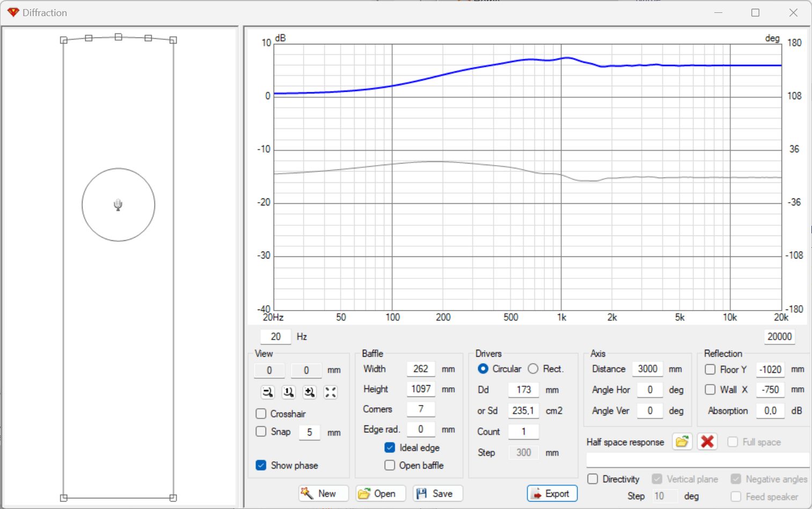Open a saved baffle file

pyautogui.click(x=381, y=493)
